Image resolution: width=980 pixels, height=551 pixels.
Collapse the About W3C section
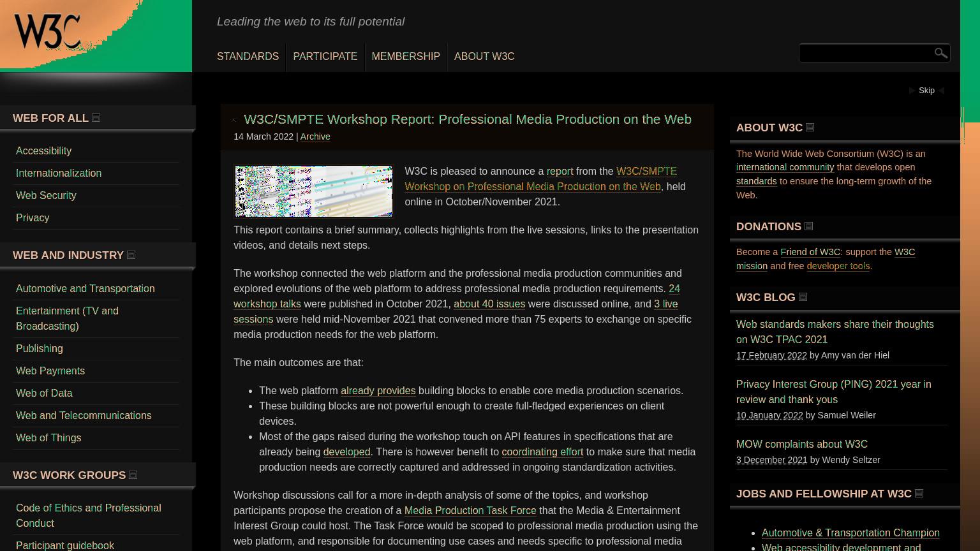[x=810, y=128]
